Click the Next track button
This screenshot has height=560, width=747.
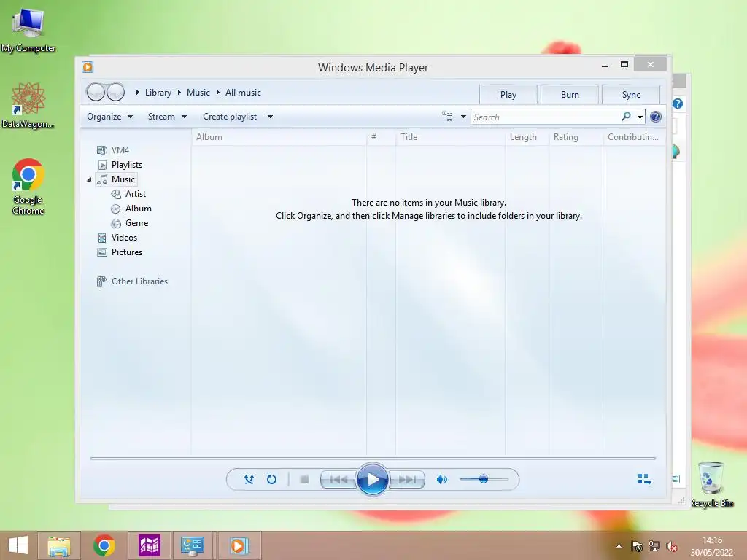pos(407,479)
